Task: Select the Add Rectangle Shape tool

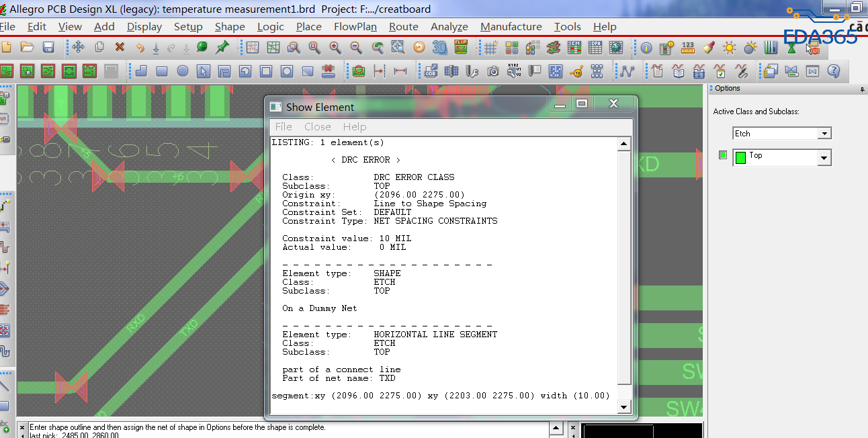Action: (x=162, y=71)
